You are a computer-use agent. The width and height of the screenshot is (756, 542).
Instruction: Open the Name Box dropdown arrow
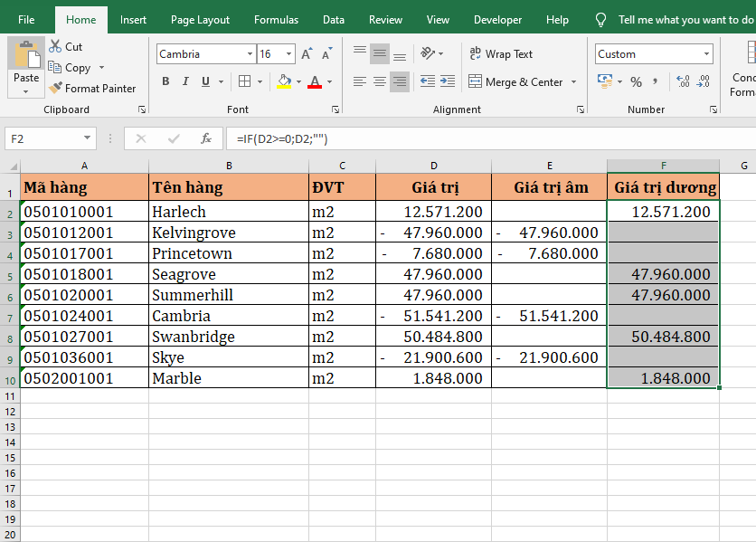click(88, 138)
